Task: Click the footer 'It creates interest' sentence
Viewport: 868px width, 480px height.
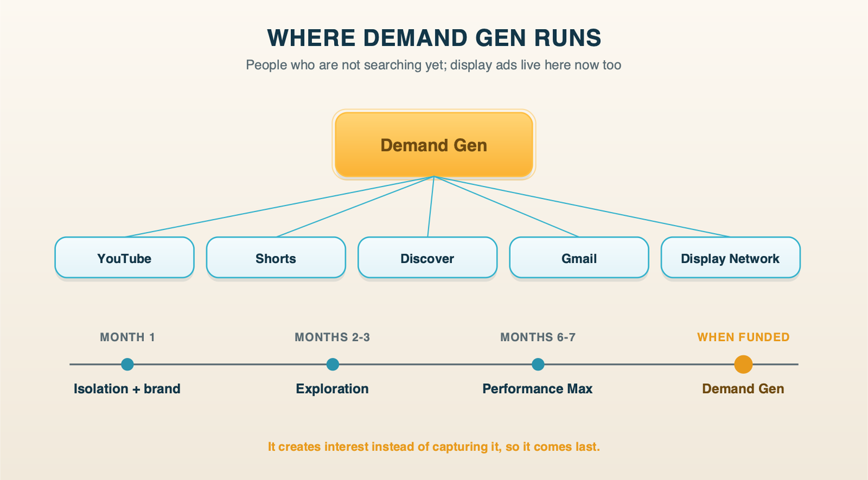Action: pyautogui.click(x=434, y=447)
